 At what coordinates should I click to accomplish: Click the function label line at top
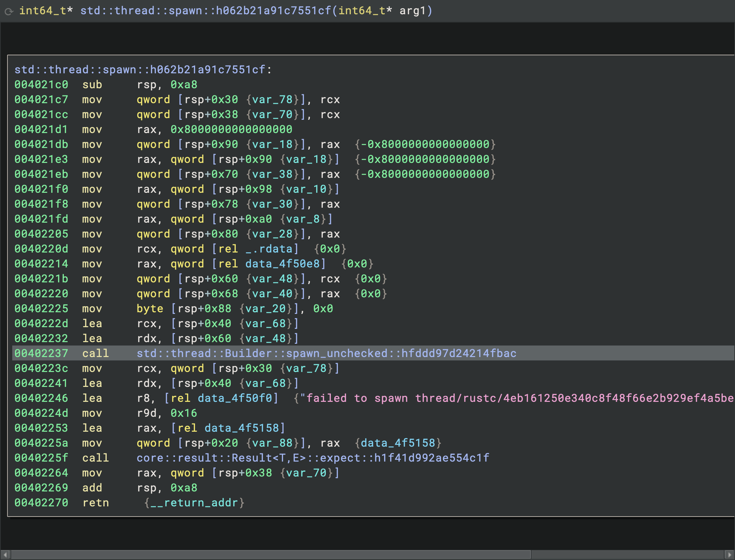(x=143, y=70)
